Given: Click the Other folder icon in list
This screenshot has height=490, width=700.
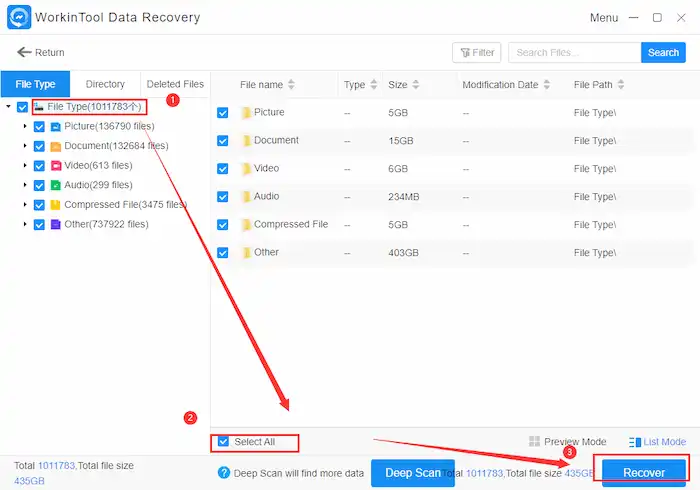Looking at the screenshot, I should click(246, 253).
